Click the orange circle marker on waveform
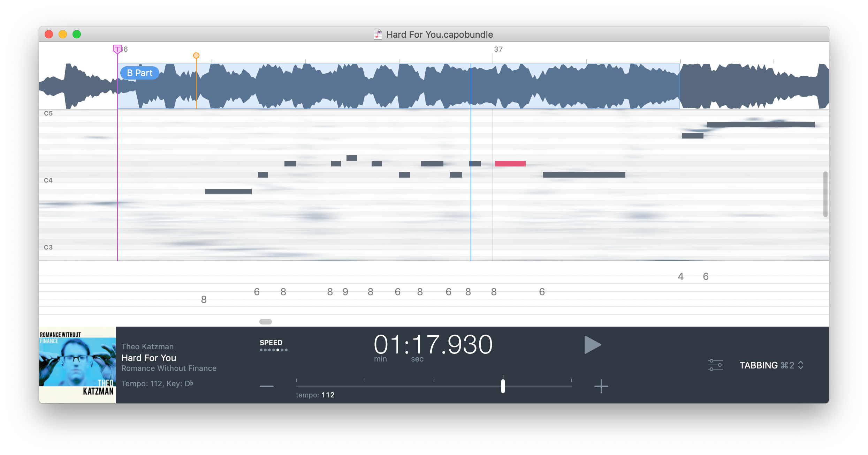Viewport: 868px width, 455px height. [196, 55]
